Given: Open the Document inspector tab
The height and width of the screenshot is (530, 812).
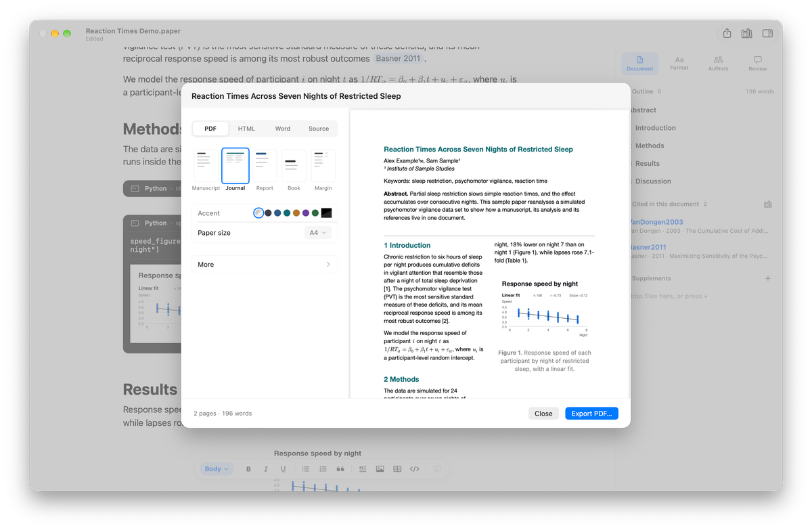Looking at the screenshot, I should [640, 64].
